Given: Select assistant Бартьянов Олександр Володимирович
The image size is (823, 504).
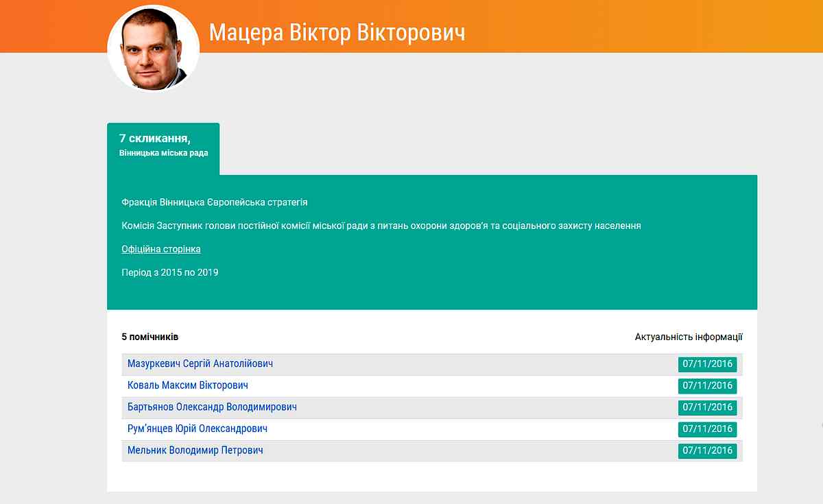Looking at the screenshot, I should (212, 407).
